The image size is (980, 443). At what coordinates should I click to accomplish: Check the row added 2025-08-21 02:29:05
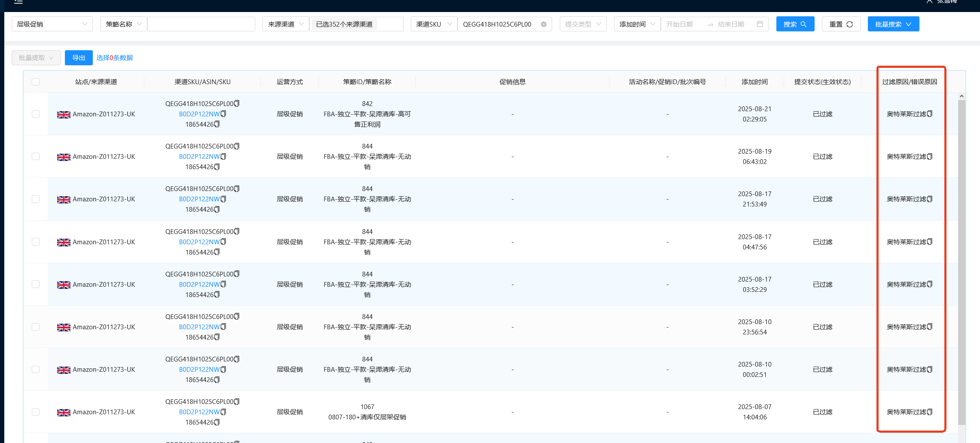tap(36, 114)
